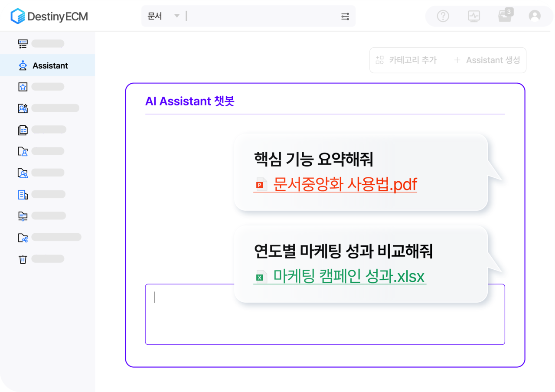Click the Assistant 생성 button
This screenshot has height=392, width=555.
tap(487, 60)
